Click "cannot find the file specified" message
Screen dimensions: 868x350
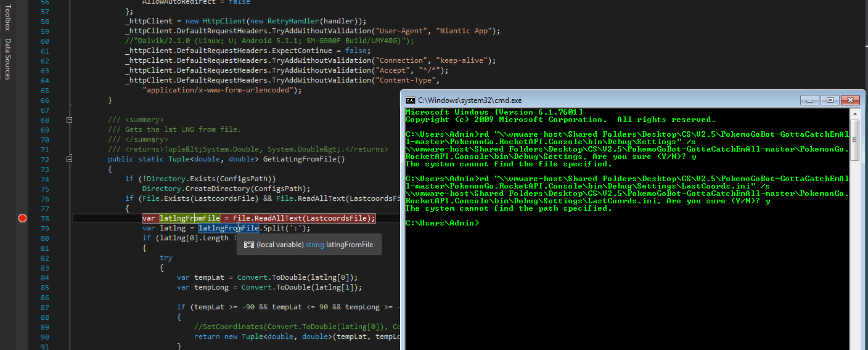[x=509, y=164]
